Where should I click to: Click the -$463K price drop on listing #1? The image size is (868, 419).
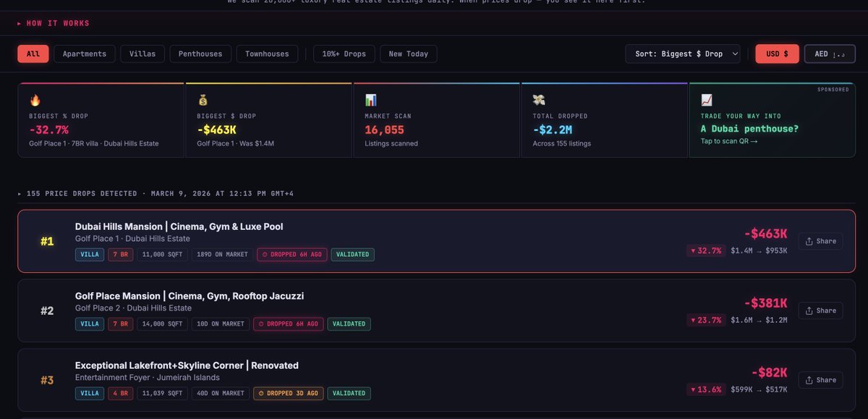point(765,234)
